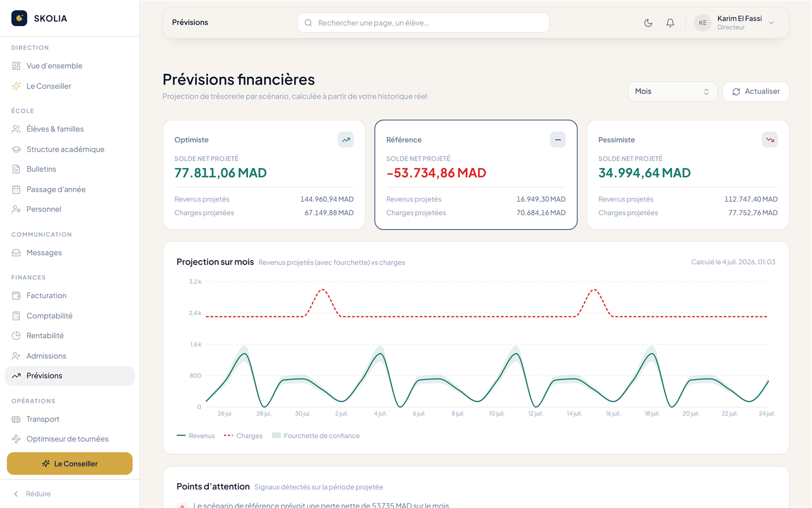
Task: Click the Structure académique graduation cap icon
Action: point(16,149)
